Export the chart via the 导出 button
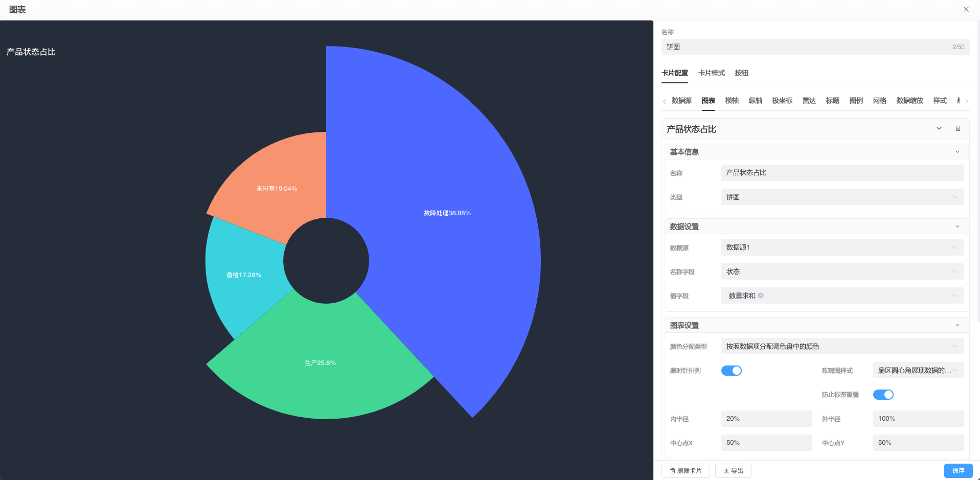980x480 pixels. [x=733, y=470]
